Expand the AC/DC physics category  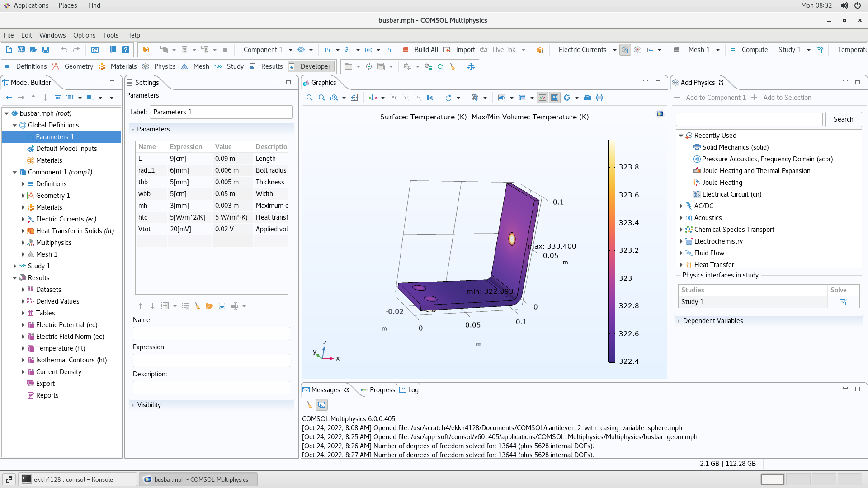681,206
